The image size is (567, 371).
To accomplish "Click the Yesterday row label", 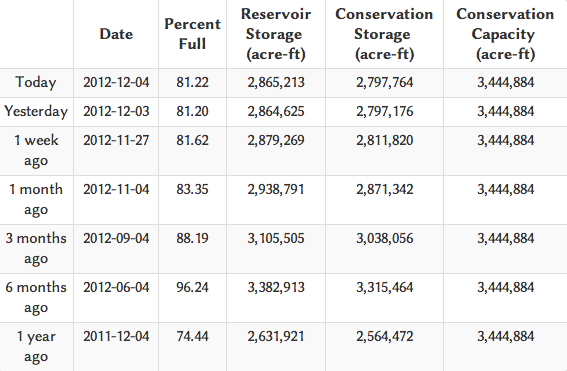I will [x=36, y=111].
